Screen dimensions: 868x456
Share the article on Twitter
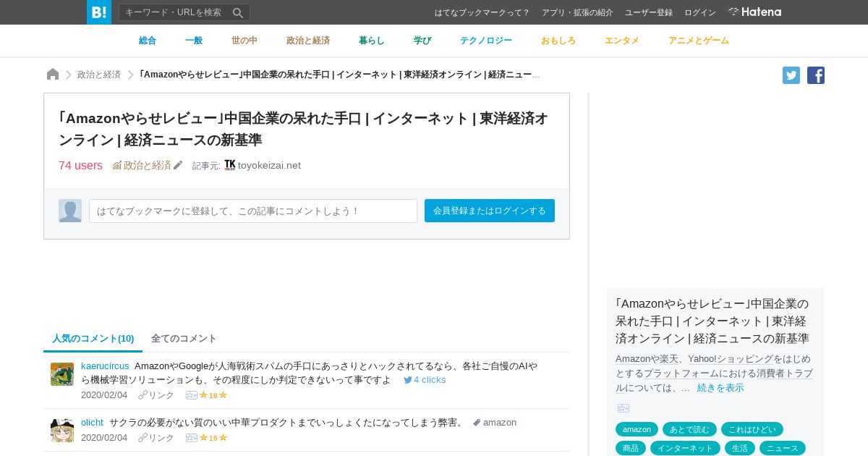(791, 75)
